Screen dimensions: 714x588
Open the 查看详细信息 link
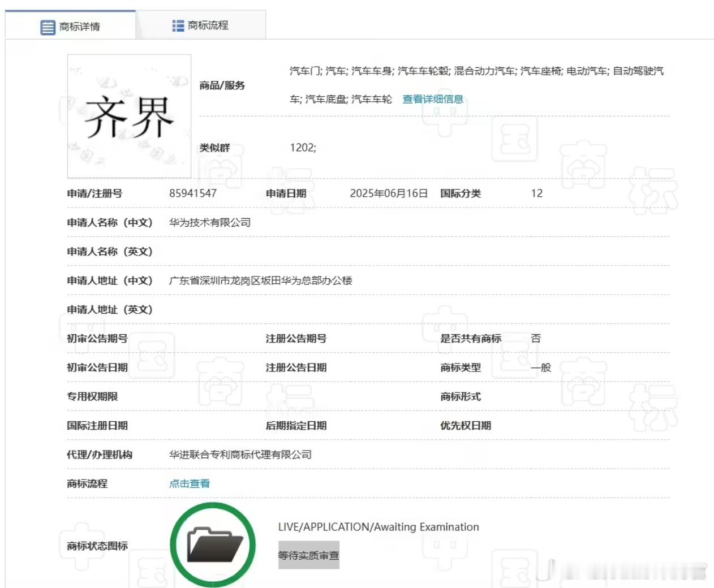(x=433, y=99)
